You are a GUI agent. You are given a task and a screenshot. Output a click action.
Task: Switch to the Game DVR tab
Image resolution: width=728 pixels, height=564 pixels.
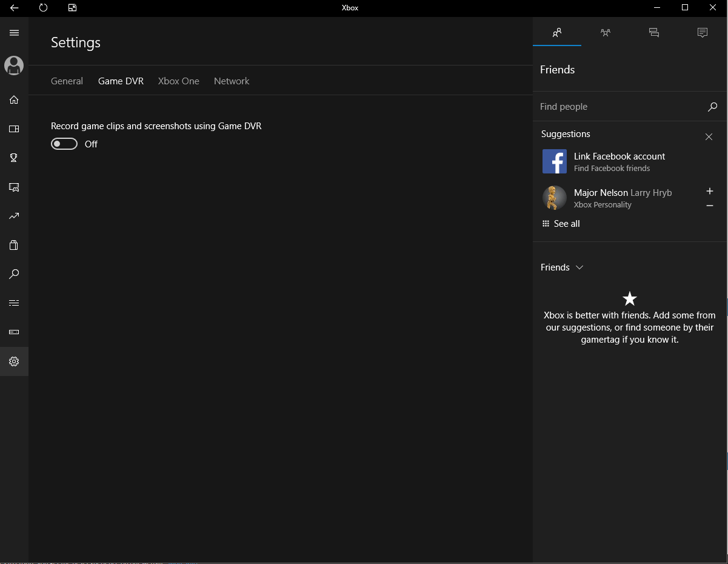[121, 81]
